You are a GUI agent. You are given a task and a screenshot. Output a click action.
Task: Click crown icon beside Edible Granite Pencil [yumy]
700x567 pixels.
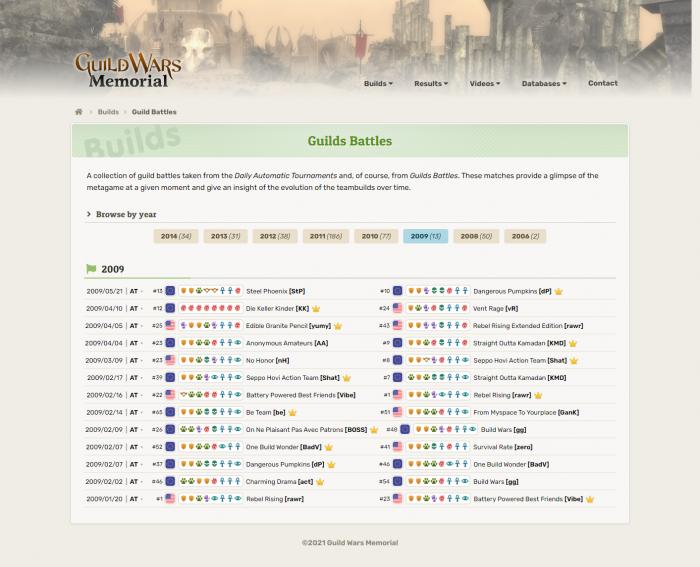(x=338, y=326)
